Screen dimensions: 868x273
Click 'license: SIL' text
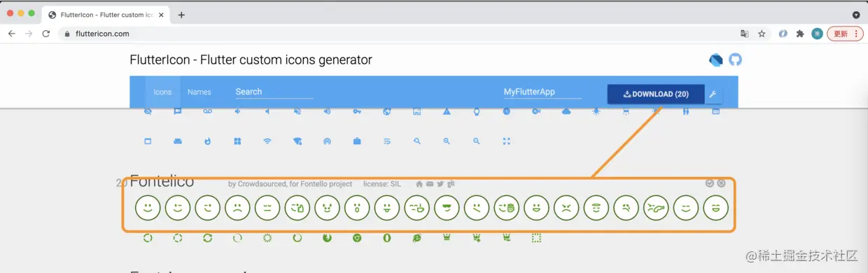(382, 184)
